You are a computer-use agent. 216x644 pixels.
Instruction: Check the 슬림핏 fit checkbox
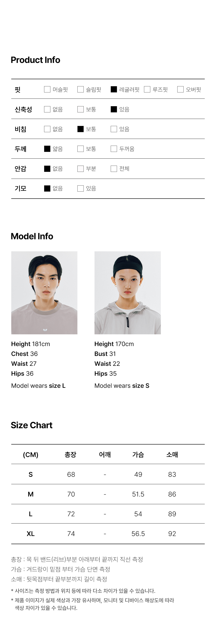click(80, 89)
